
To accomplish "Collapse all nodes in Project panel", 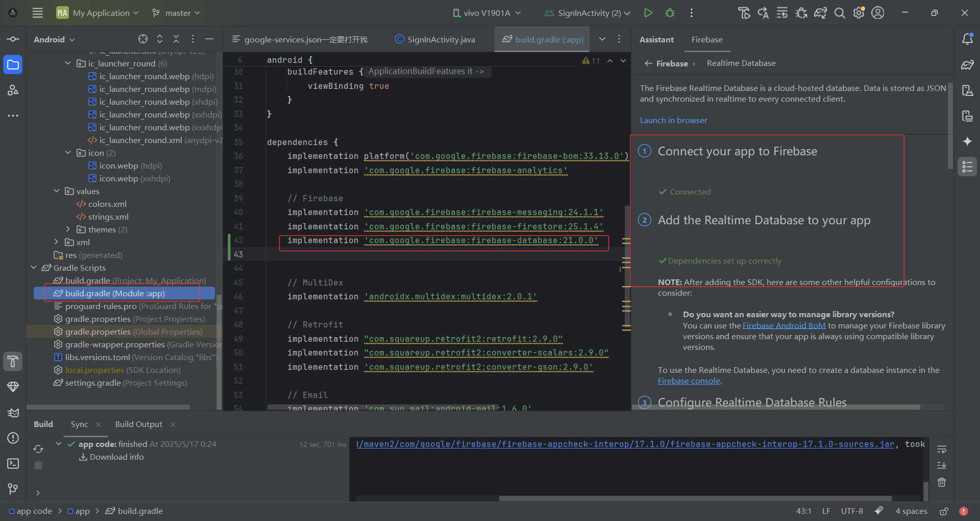I will point(176,39).
